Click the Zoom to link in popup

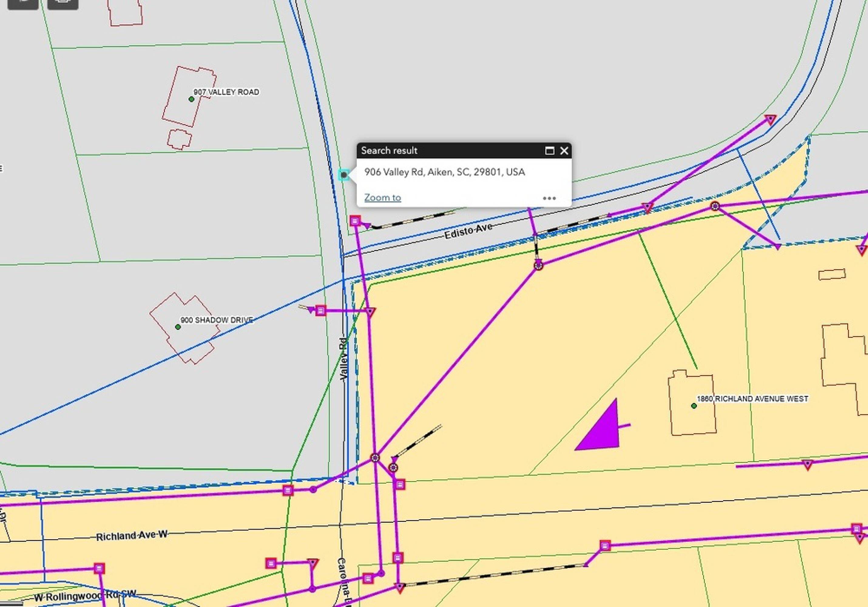[382, 197]
